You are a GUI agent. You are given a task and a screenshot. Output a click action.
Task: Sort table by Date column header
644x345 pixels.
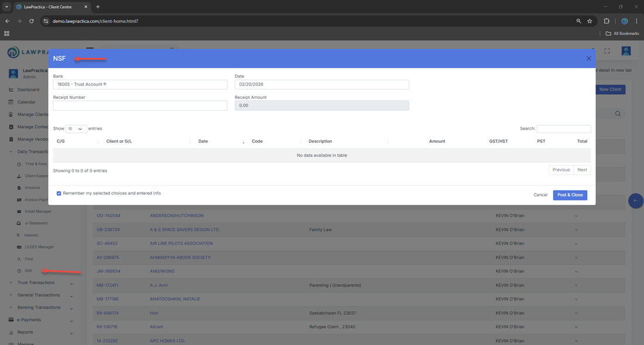point(203,142)
